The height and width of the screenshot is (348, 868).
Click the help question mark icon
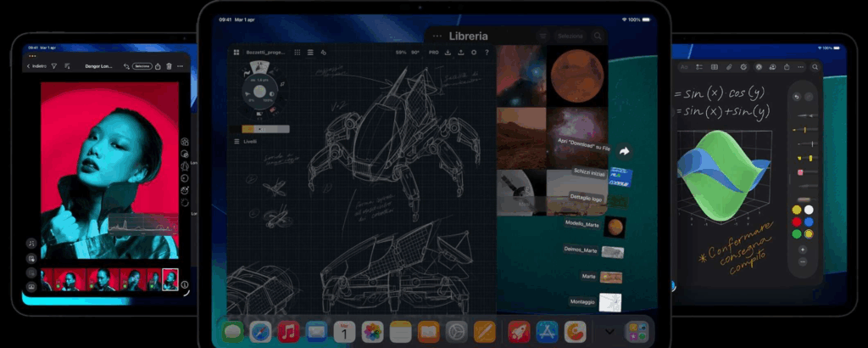pos(486,53)
